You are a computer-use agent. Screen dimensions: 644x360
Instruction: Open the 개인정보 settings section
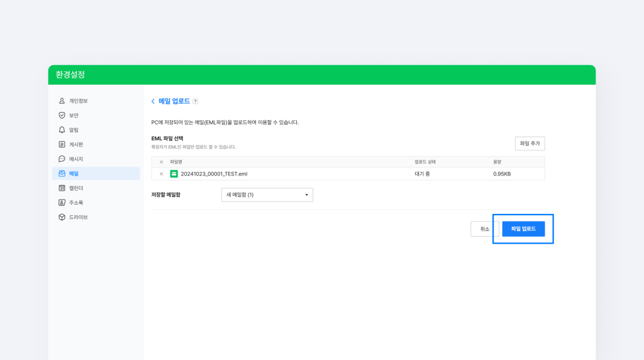(78, 101)
